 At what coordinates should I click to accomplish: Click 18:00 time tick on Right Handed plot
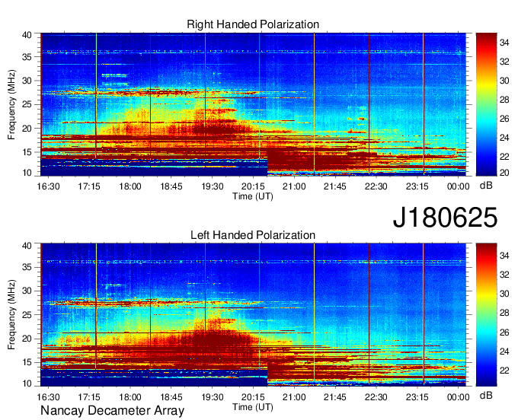coord(130,186)
